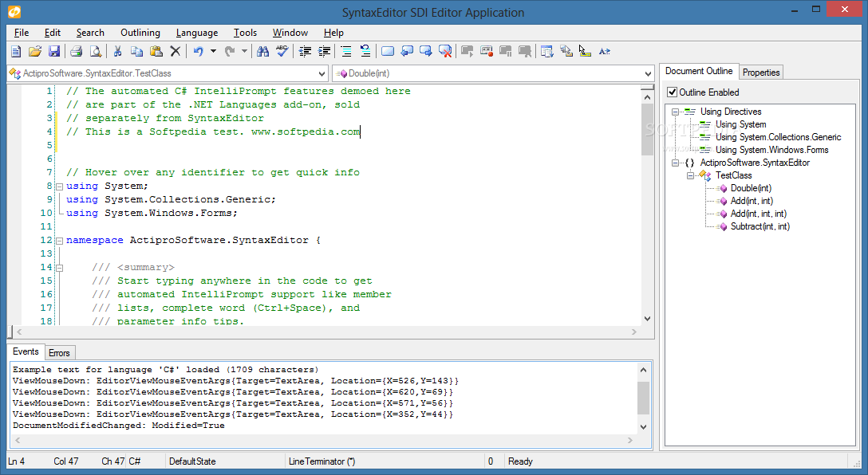Click the Quick Info cursor icon

point(585,52)
